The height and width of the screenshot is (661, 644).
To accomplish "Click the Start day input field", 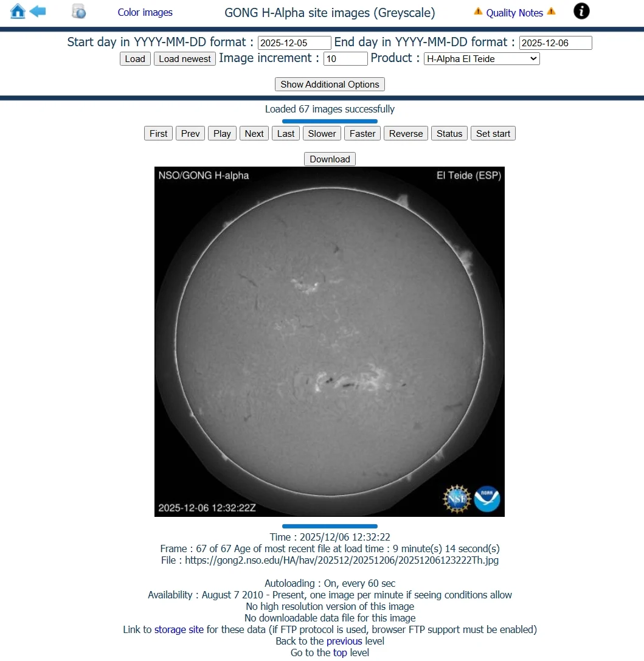I will [x=294, y=43].
